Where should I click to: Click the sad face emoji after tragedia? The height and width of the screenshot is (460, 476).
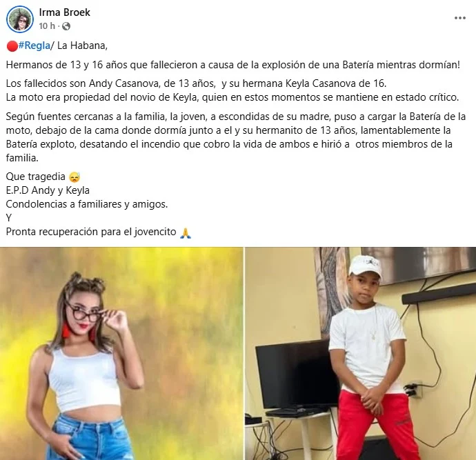(x=75, y=177)
